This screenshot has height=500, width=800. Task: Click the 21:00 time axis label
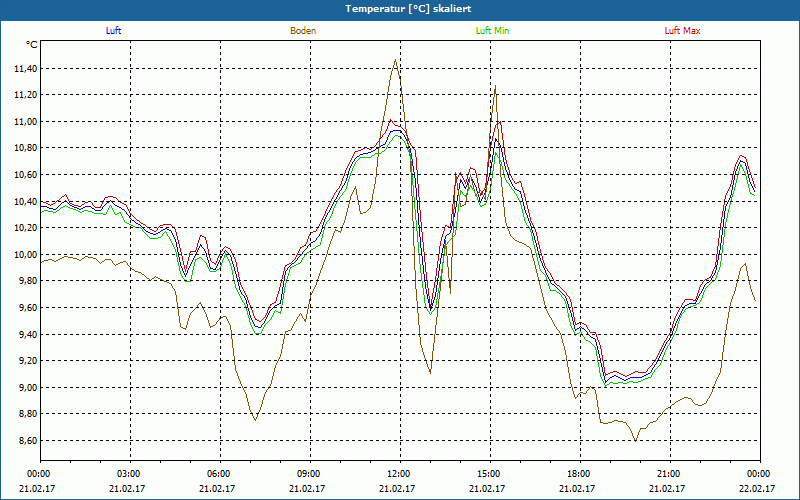coord(669,474)
